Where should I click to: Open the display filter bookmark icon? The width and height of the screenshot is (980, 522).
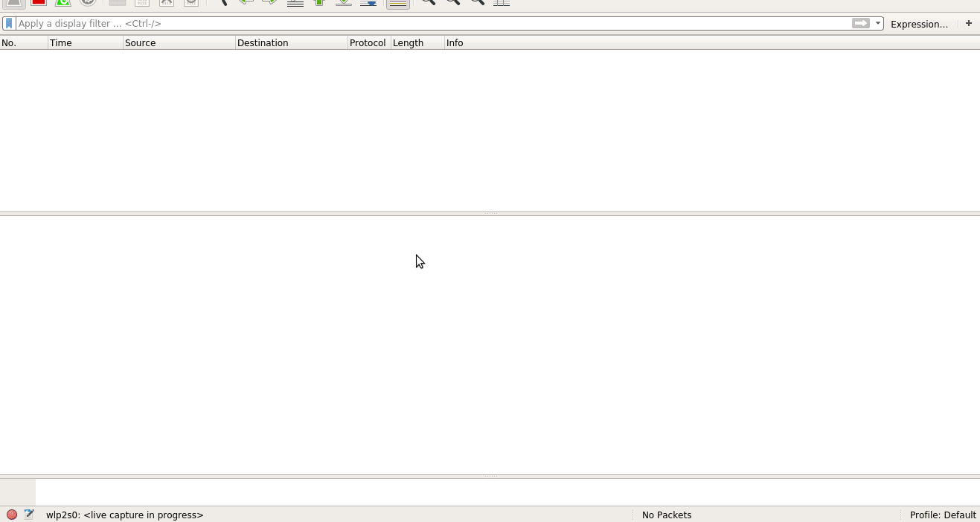click(x=9, y=24)
